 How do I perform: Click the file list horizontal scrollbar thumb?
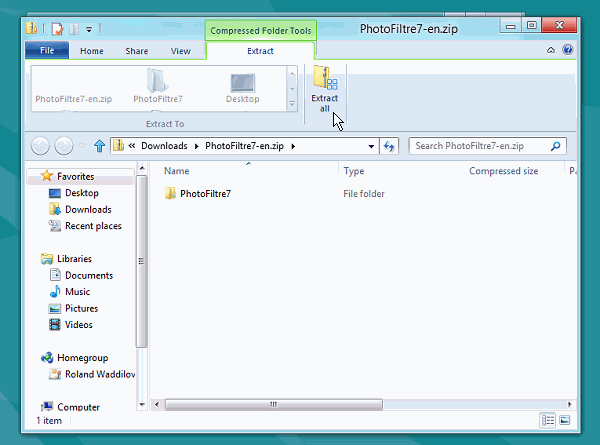(x=274, y=404)
